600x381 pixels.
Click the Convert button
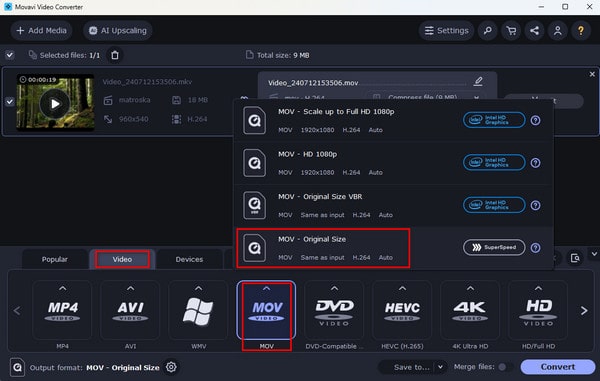[557, 367]
